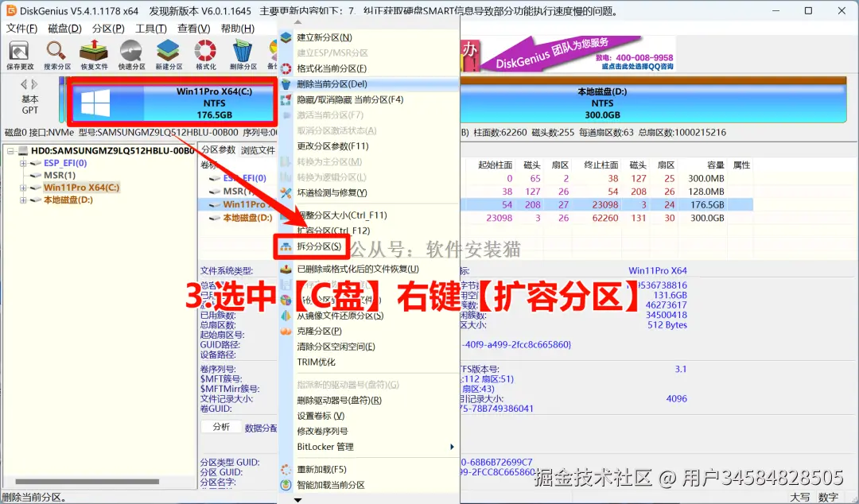The width and height of the screenshot is (859, 504).
Task: Select TRIM优化 menu entry
Action: pyautogui.click(x=316, y=362)
